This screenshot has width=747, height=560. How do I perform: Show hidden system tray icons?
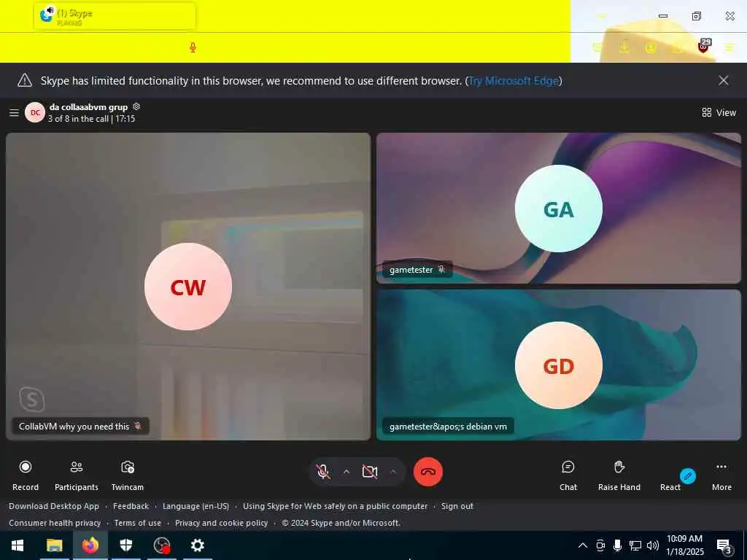[x=583, y=545]
